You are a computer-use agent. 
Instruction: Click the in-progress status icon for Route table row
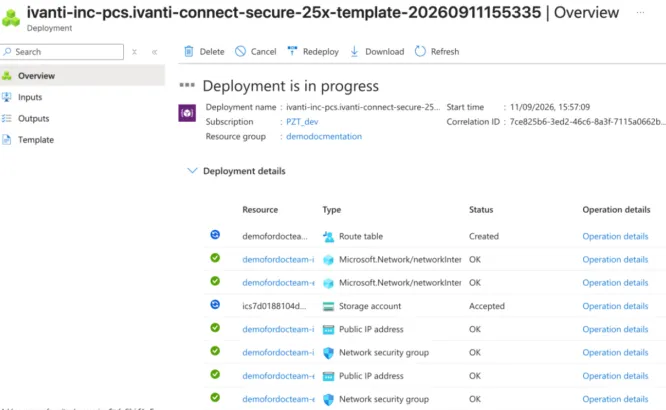[x=215, y=235]
